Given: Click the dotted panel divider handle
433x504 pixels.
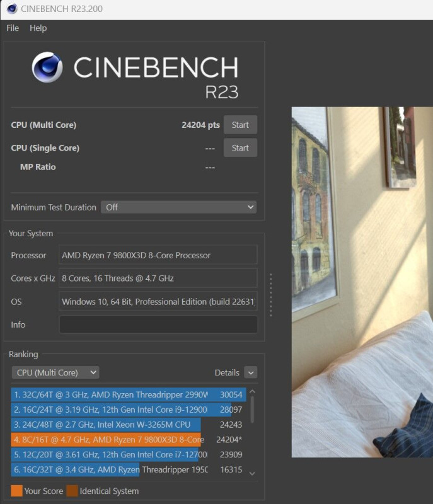Looking at the screenshot, I should coord(271,295).
